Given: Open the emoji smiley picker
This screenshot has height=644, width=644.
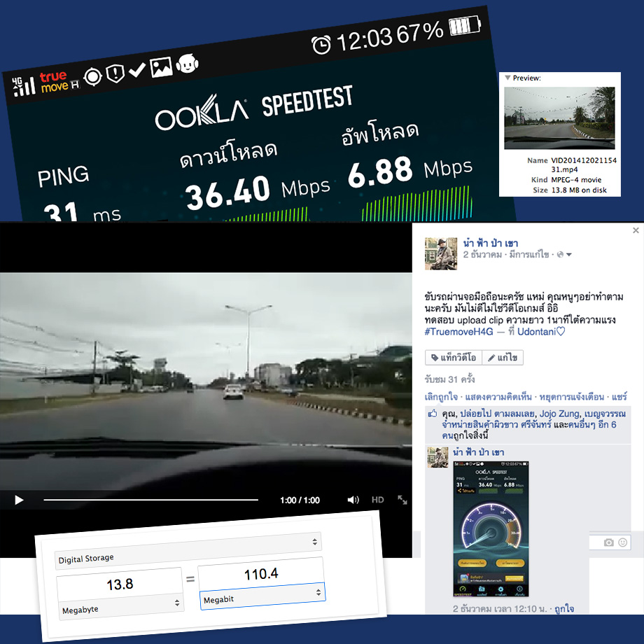Looking at the screenshot, I should tap(622, 542).
